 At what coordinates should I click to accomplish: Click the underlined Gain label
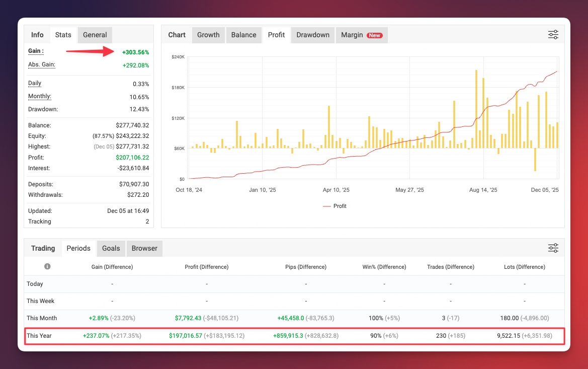(36, 51)
